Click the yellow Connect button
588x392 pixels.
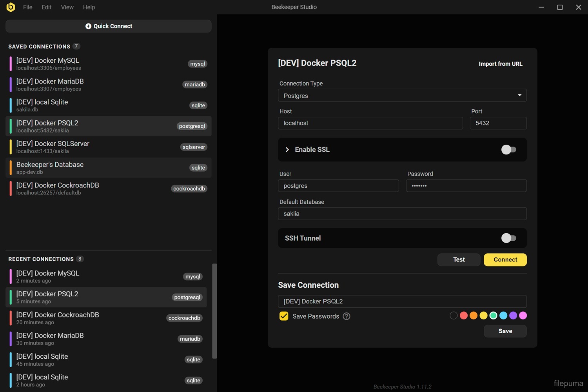505,260
